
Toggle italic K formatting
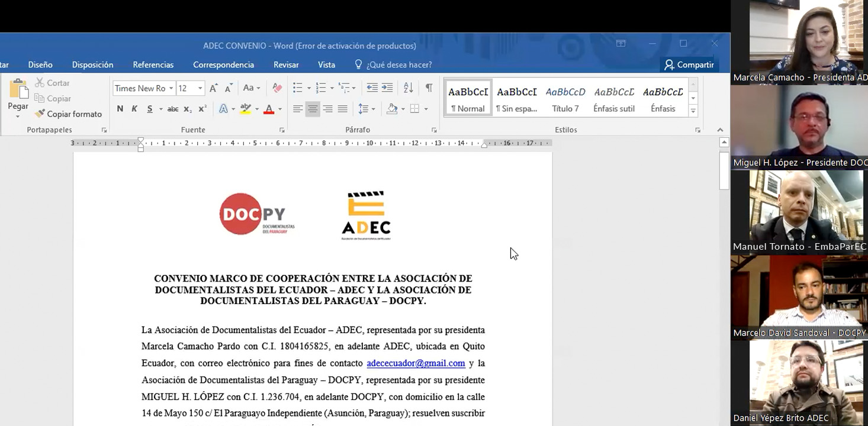tap(134, 109)
